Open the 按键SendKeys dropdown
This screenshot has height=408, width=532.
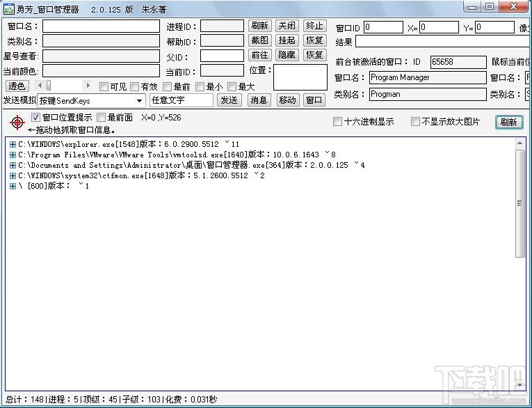tap(139, 101)
